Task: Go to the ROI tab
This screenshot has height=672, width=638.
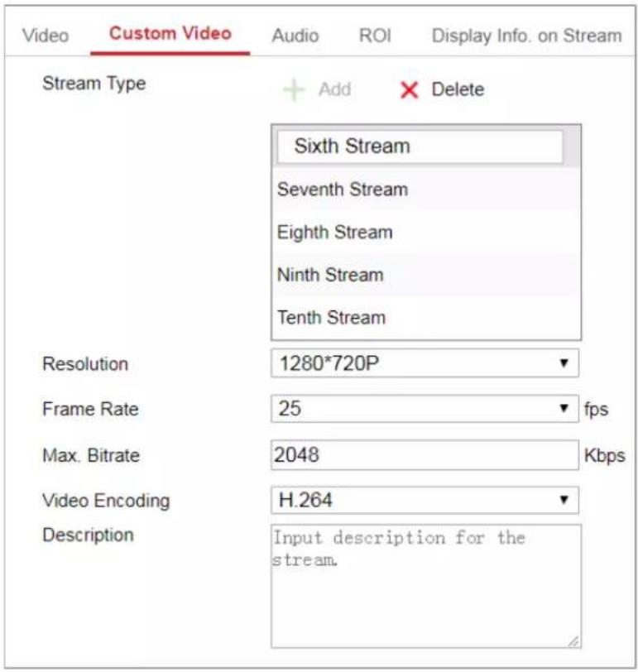Action: coord(375,36)
